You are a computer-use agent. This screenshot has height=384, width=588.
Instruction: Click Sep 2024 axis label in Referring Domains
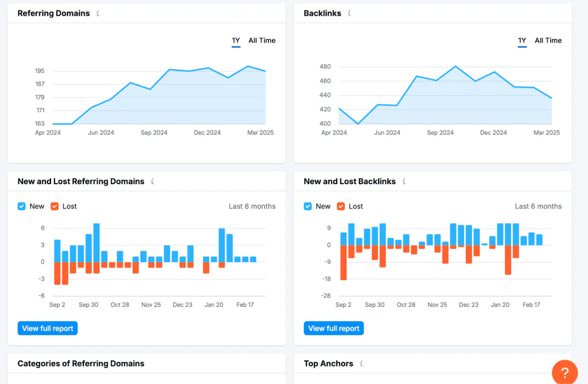tap(154, 133)
